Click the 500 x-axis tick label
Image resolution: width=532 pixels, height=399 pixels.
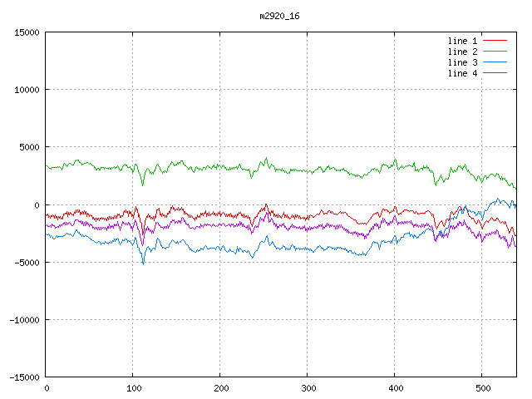[482, 388]
